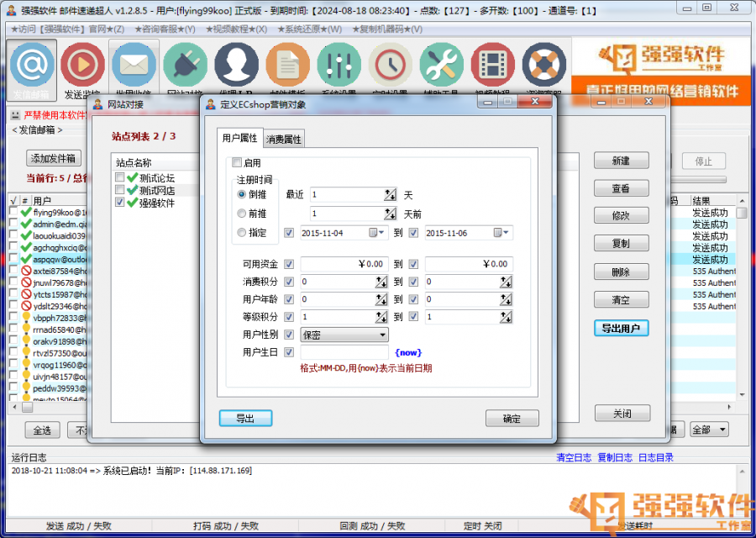This screenshot has width=756, height=538.
Task: Click yellow bulb icon beside vbpph72833
Action: click(x=27, y=318)
